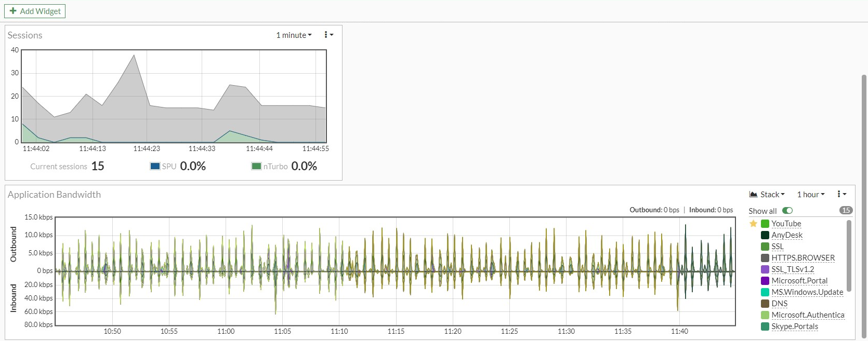
Task: Click the yellow star beside YouTube
Action: (x=753, y=224)
